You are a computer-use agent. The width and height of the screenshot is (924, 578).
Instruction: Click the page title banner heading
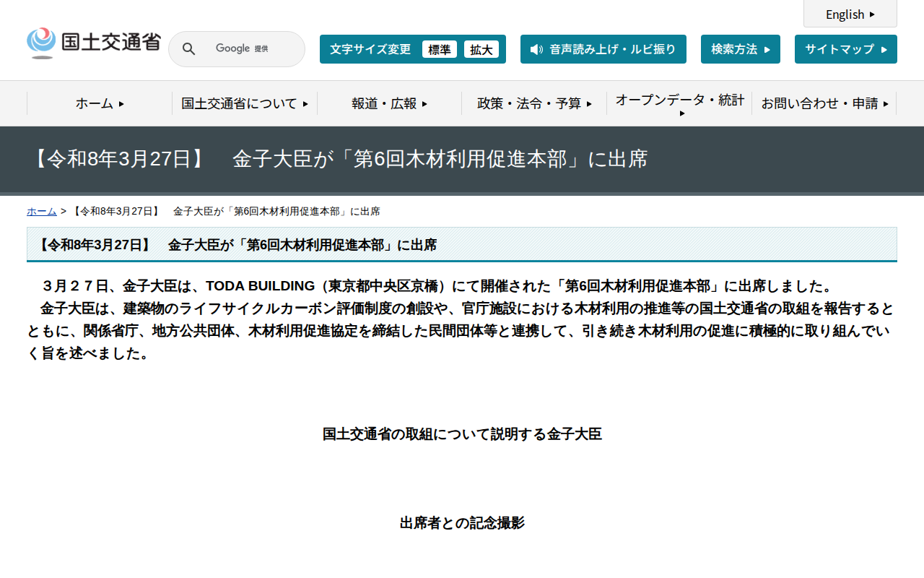339,159
